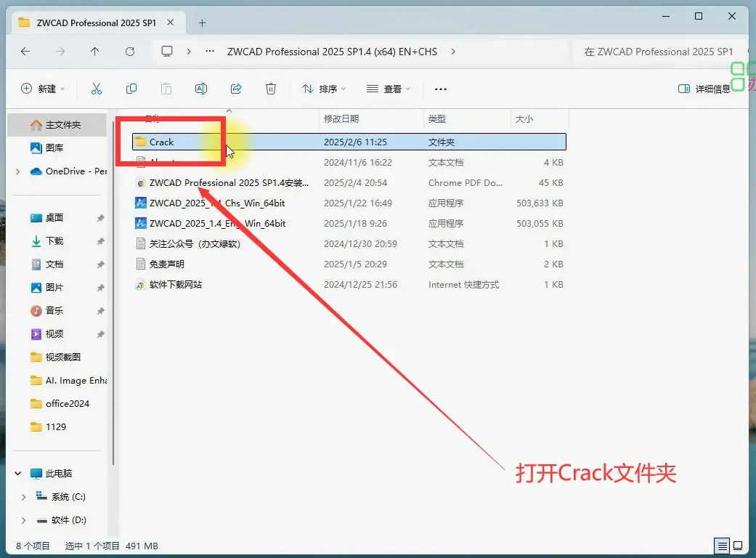
Task: Switch to large thumbnails view icon
Action: click(738, 546)
